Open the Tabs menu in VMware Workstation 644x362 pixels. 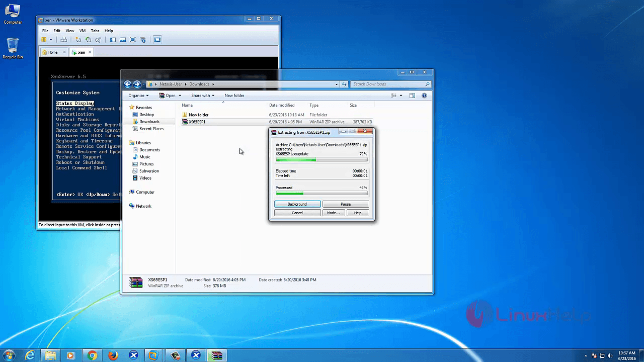click(x=95, y=31)
